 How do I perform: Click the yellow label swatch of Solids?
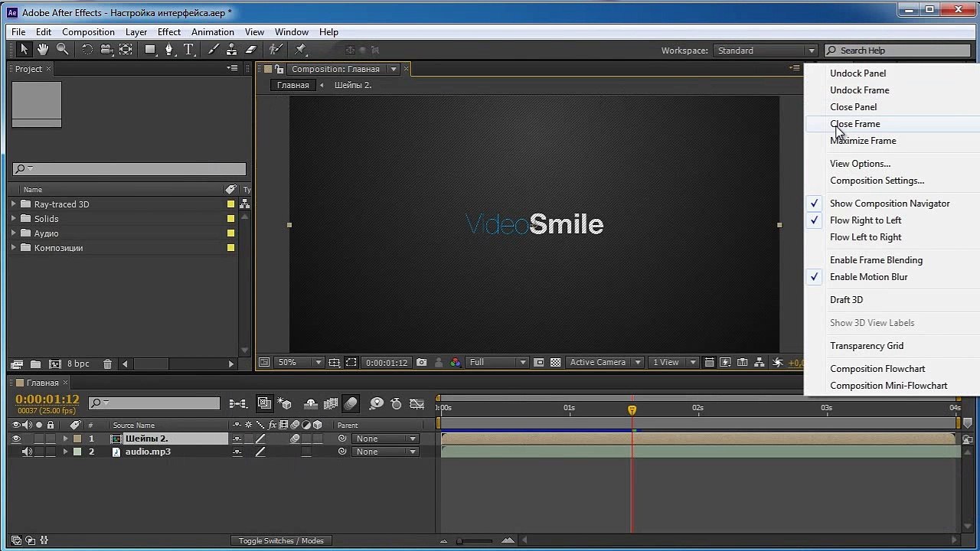coord(230,219)
